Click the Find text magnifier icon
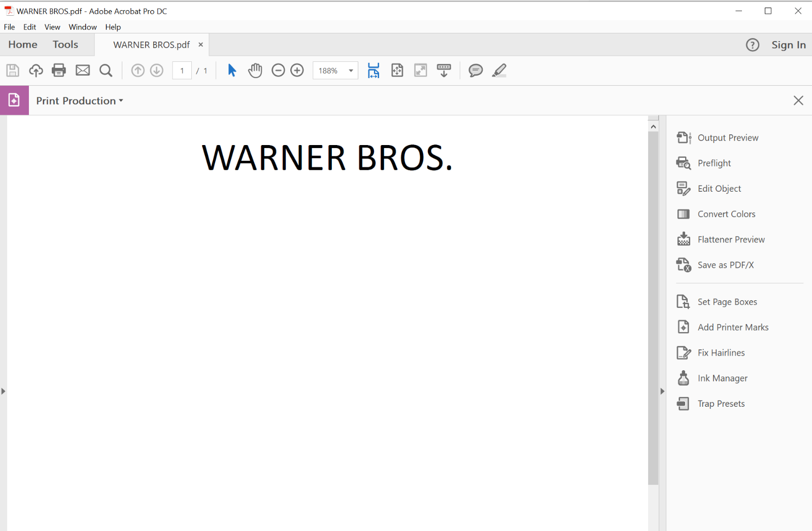This screenshot has width=812, height=531. click(106, 70)
